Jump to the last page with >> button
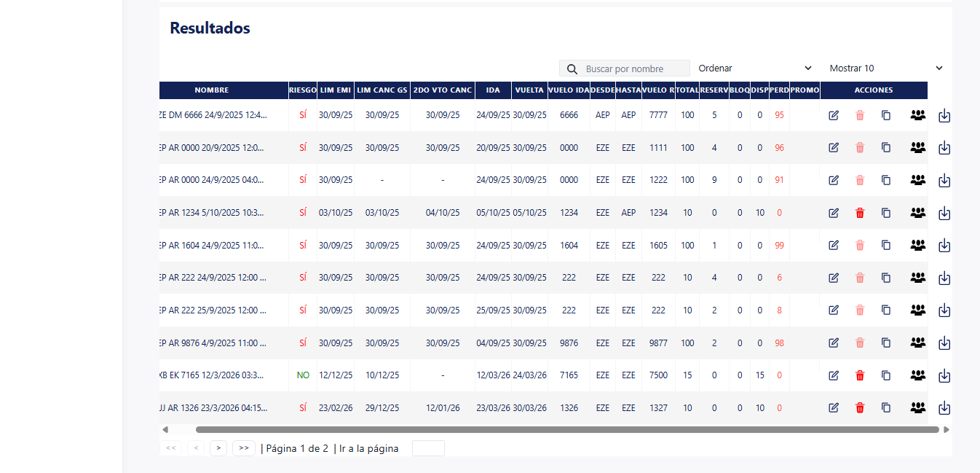The height and width of the screenshot is (473, 980). pyautogui.click(x=243, y=448)
